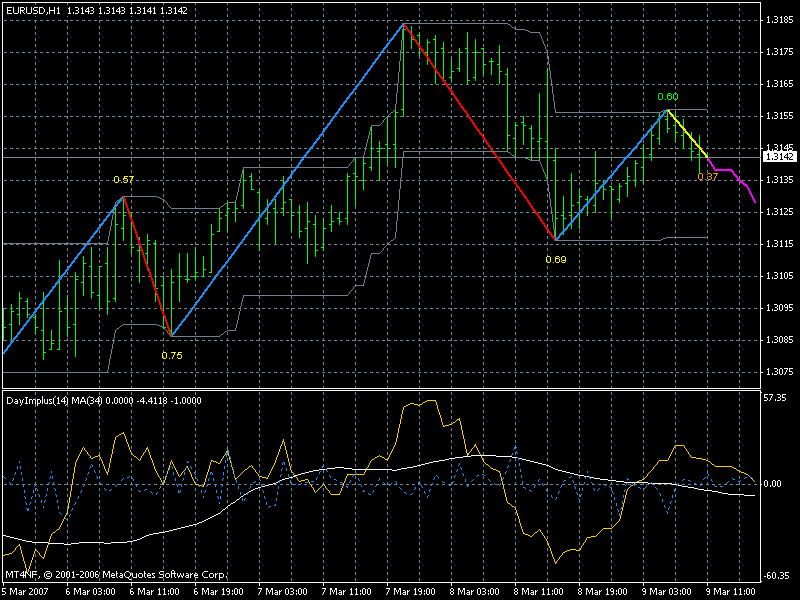The width and height of the screenshot is (800, 600).
Task: Click the 8 Mar 11:00 time label
Action: pyautogui.click(x=539, y=592)
